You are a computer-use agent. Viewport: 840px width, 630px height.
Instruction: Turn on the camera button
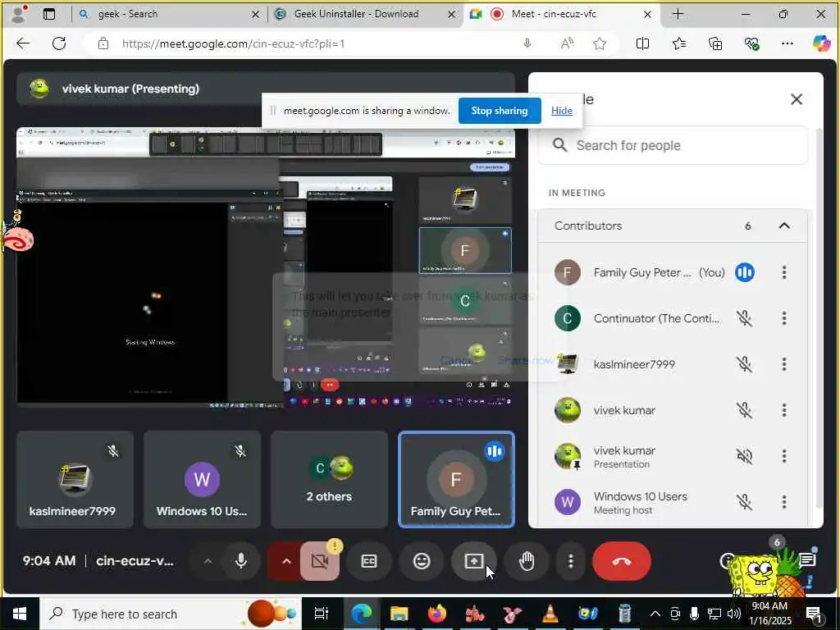[x=320, y=561]
